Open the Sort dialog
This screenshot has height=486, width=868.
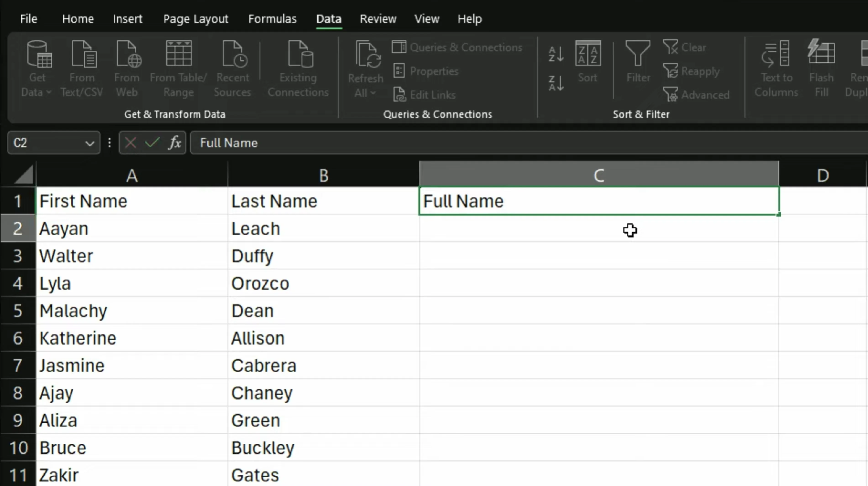click(x=588, y=62)
